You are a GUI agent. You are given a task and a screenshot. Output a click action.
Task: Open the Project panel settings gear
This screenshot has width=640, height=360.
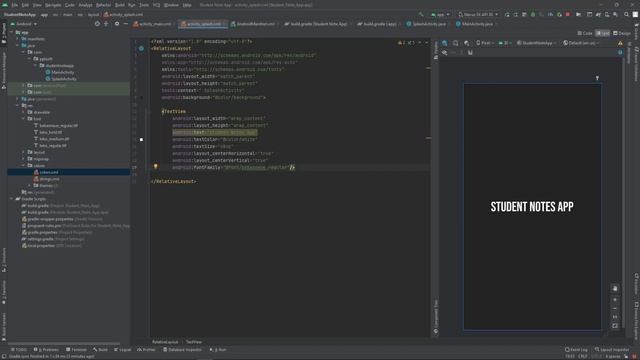pos(117,24)
